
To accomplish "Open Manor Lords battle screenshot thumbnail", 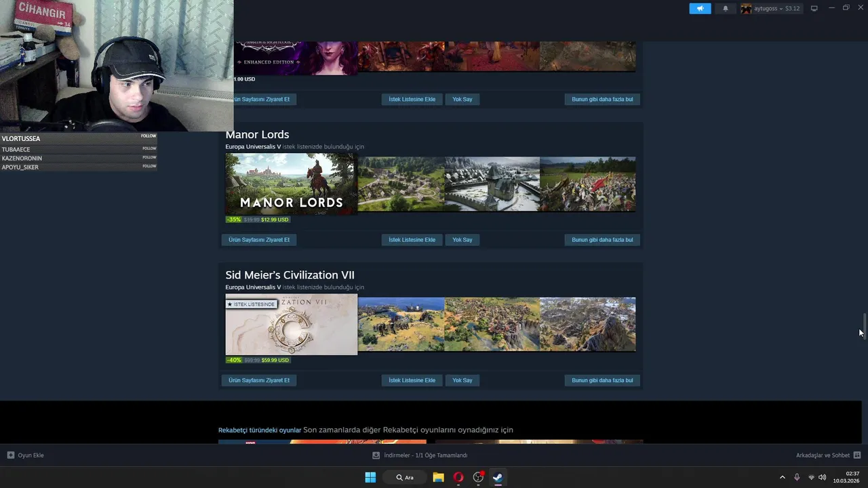I will click(x=588, y=184).
